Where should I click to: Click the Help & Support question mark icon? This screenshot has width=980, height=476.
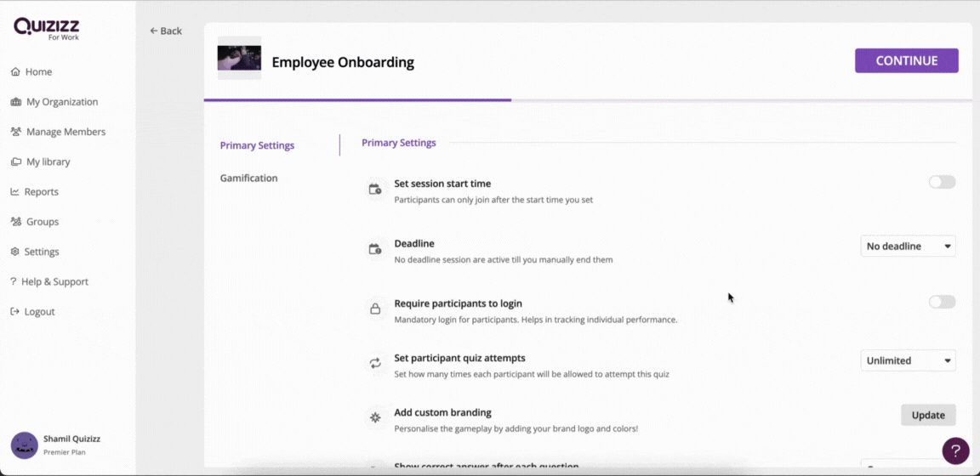(13, 281)
